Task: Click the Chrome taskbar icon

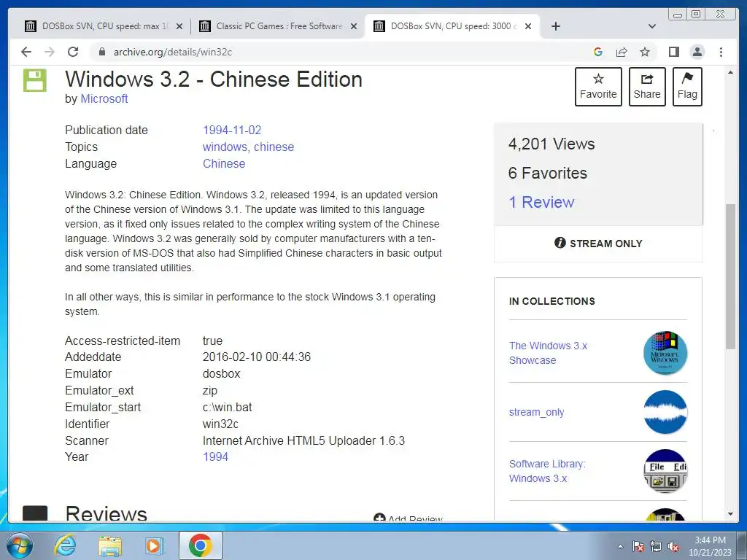Action: (x=200, y=545)
